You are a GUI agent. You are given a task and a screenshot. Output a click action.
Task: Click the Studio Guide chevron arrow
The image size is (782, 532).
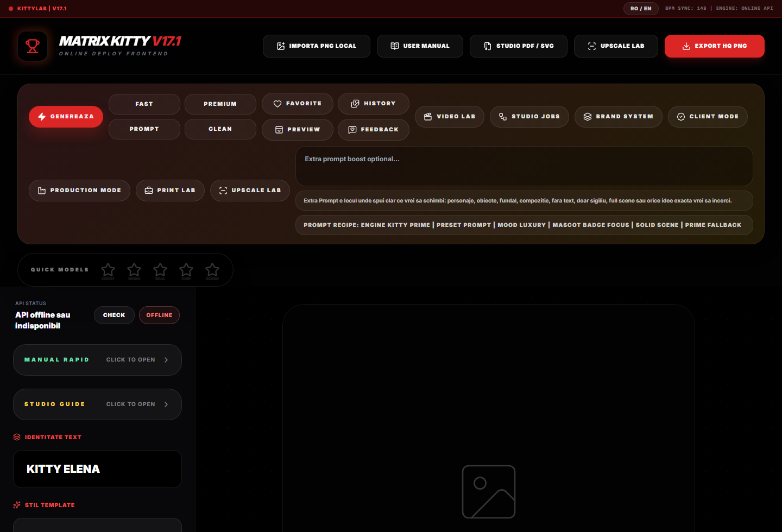click(166, 404)
